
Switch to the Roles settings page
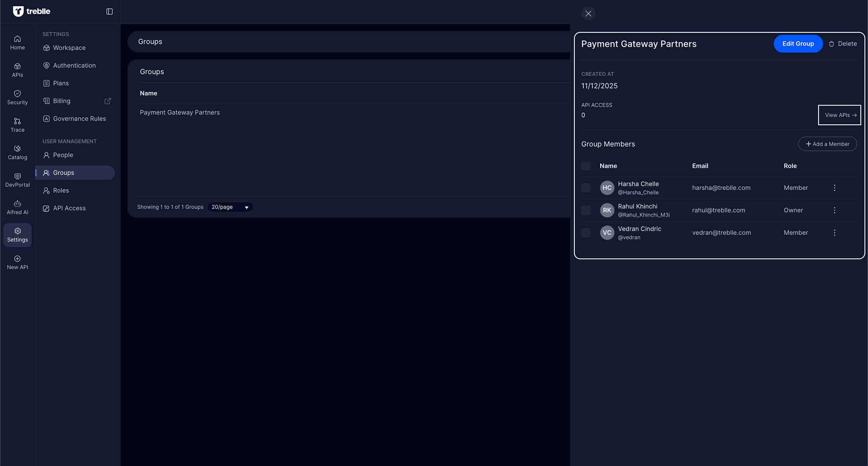click(61, 190)
